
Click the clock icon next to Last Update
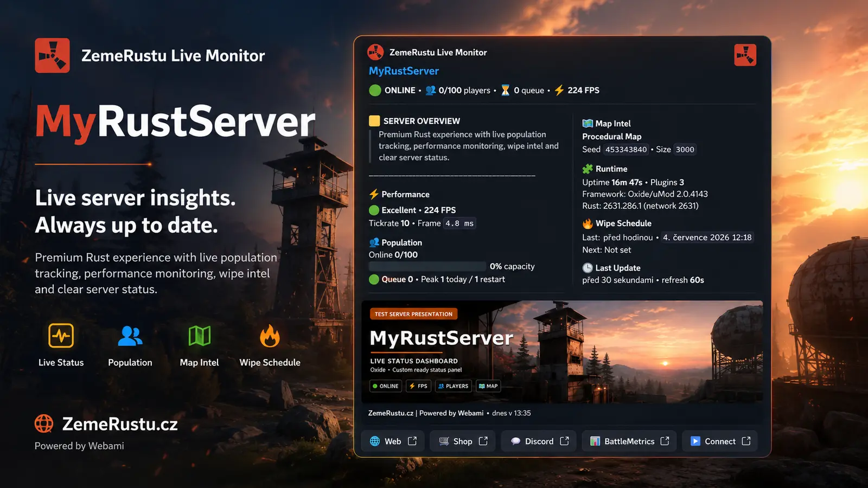588,268
